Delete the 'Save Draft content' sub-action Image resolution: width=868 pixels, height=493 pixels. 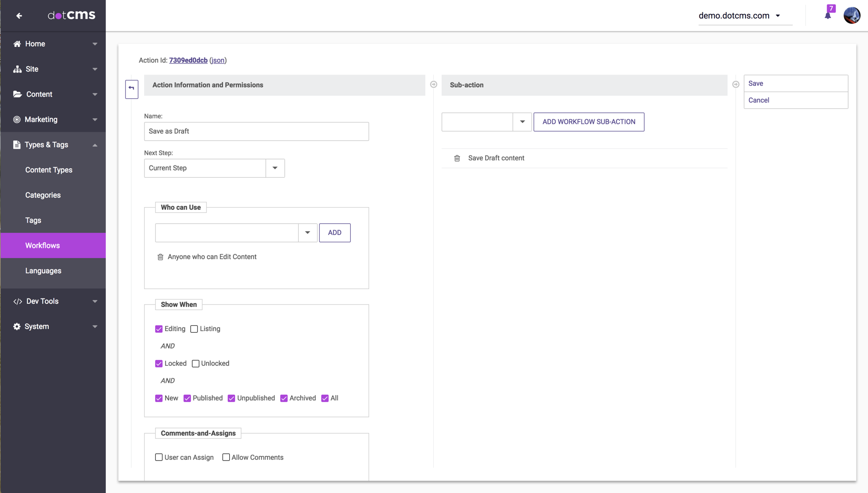coord(457,158)
